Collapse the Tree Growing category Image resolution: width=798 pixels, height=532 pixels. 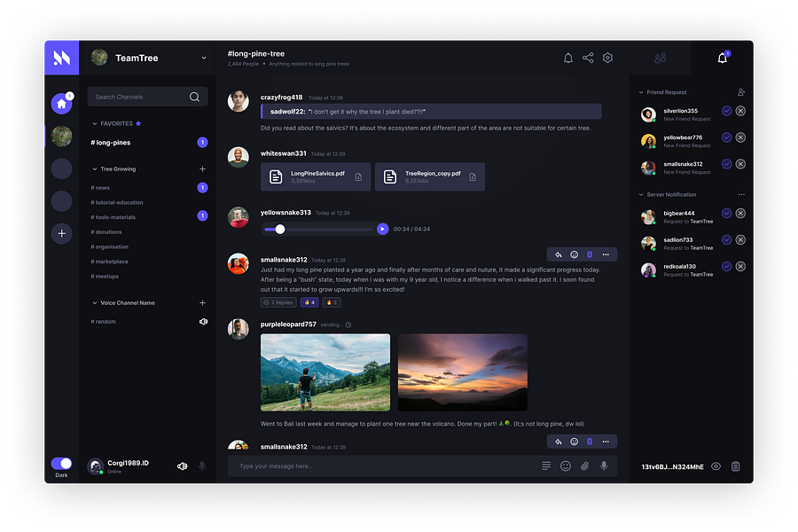95,169
